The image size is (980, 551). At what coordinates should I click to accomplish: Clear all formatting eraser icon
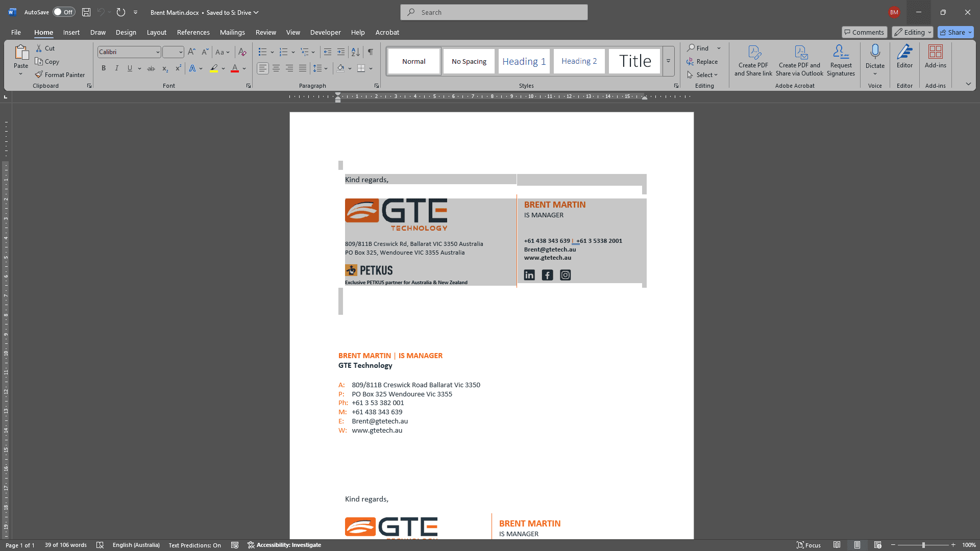(242, 52)
